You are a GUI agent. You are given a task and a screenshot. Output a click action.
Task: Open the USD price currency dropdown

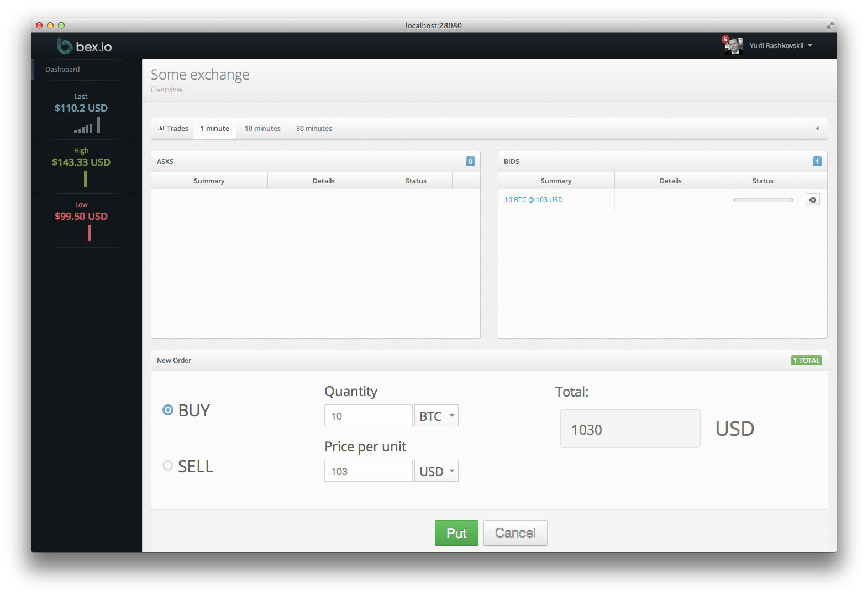coord(436,471)
